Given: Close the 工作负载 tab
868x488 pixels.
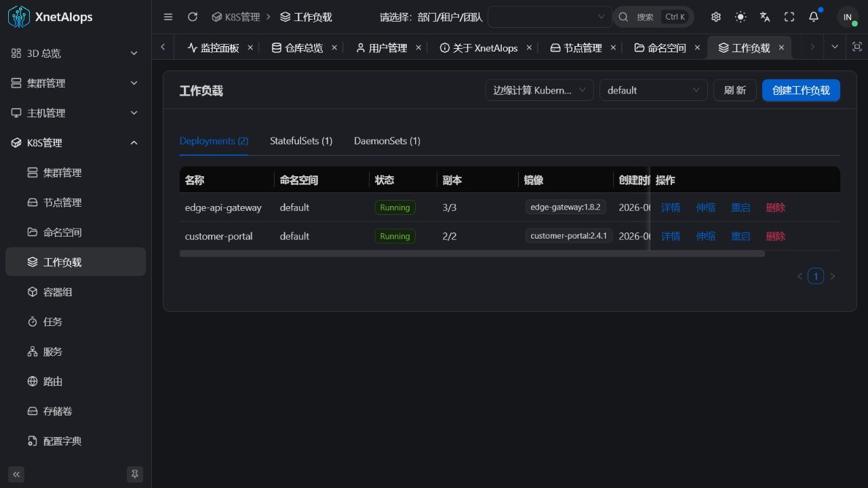Looking at the screenshot, I should pos(781,47).
